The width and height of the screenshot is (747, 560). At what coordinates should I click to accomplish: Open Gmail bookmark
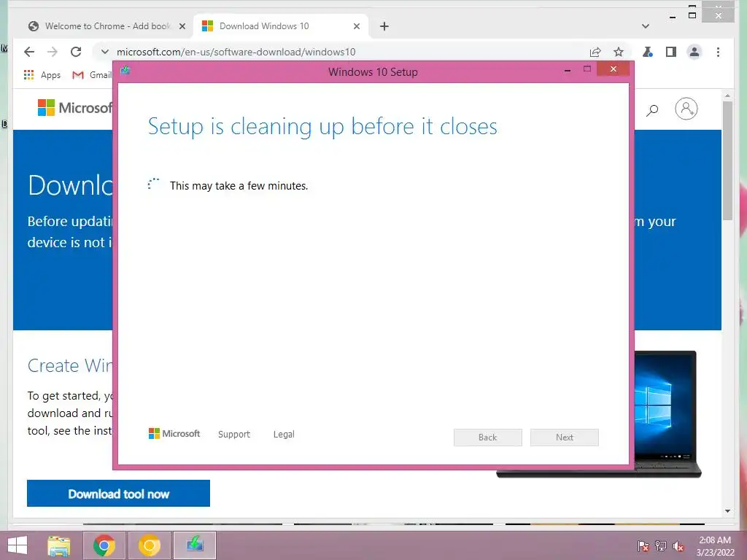(x=91, y=75)
